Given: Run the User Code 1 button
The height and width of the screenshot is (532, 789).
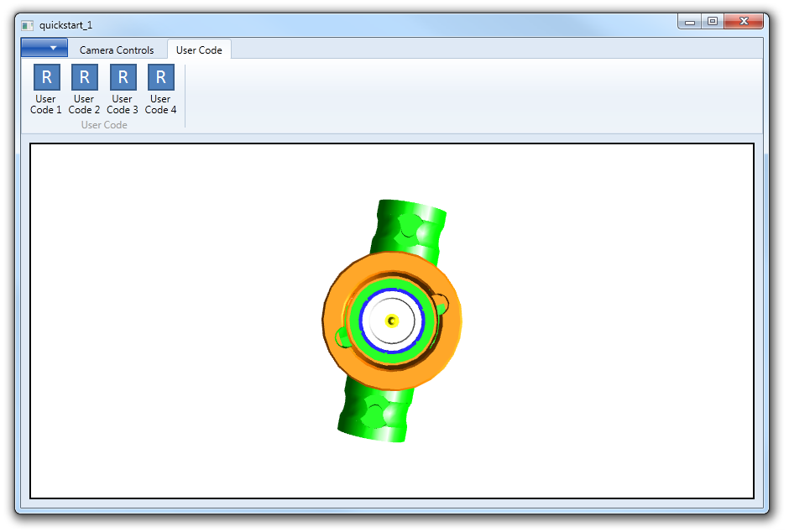Looking at the screenshot, I should click(46, 78).
